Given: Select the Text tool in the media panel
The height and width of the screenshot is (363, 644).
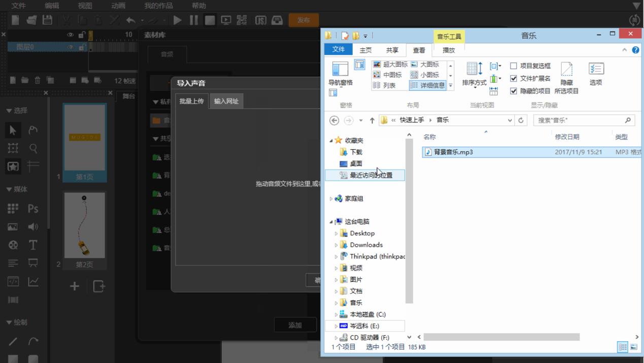Looking at the screenshot, I should [33, 245].
